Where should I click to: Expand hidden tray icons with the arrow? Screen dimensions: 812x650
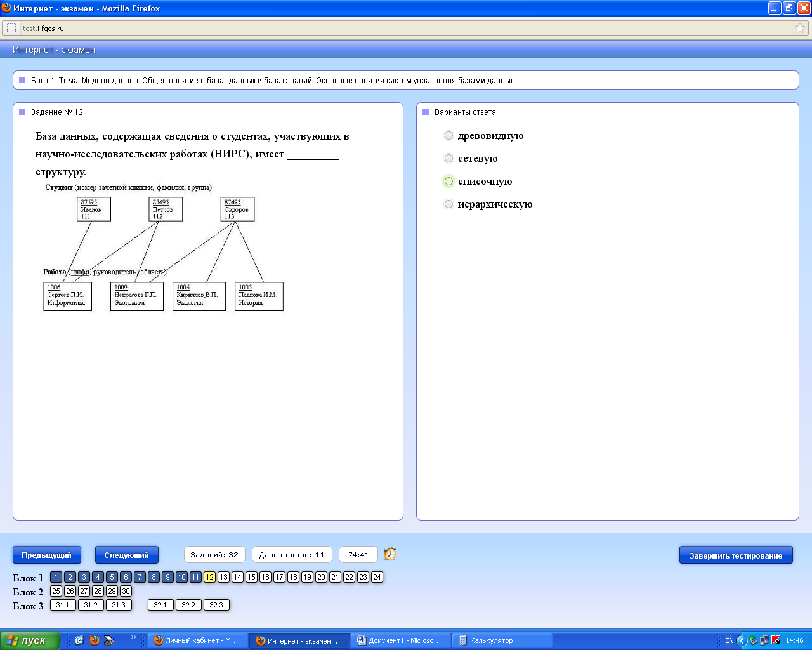742,640
